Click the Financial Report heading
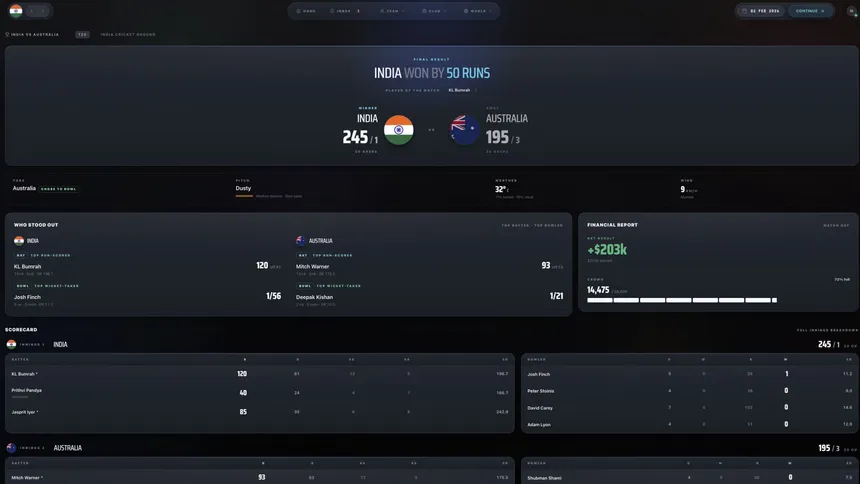The image size is (860, 484). point(612,225)
